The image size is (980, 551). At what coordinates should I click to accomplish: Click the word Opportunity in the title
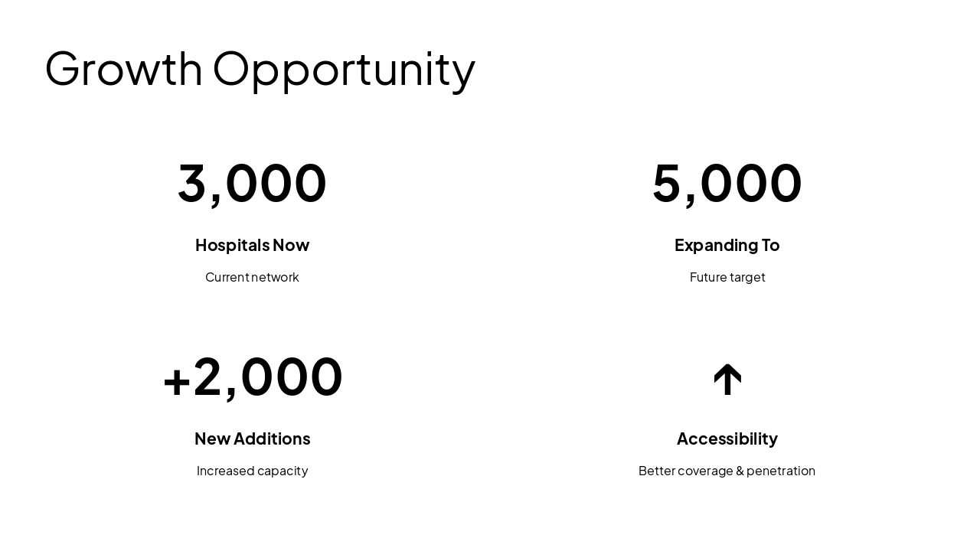pos(344,70)
